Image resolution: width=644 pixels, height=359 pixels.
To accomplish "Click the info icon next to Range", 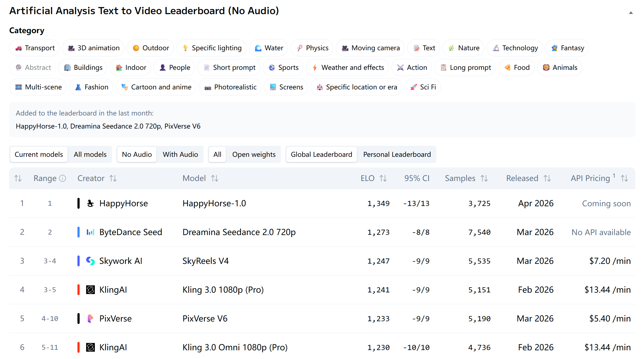I will 63,178.
